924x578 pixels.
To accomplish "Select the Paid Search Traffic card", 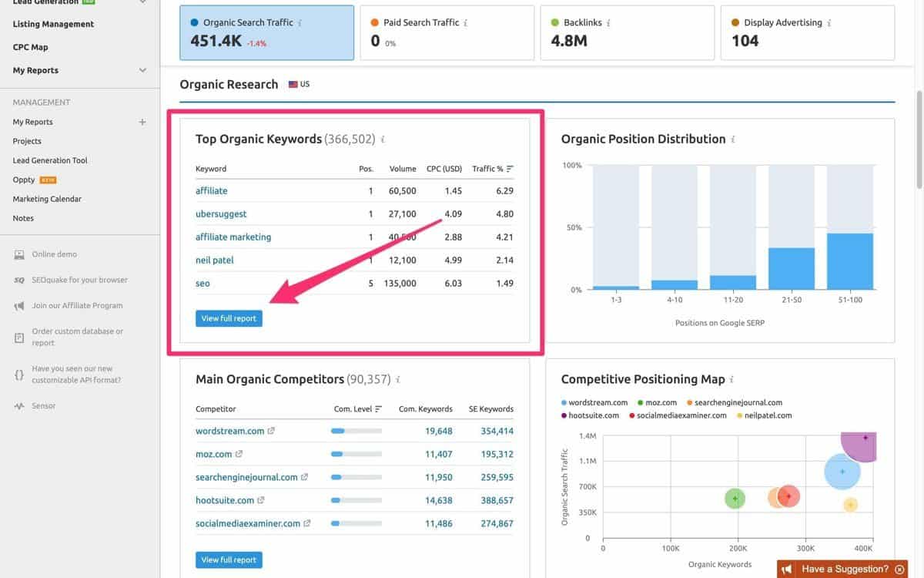I will click(x=447, y=32).
